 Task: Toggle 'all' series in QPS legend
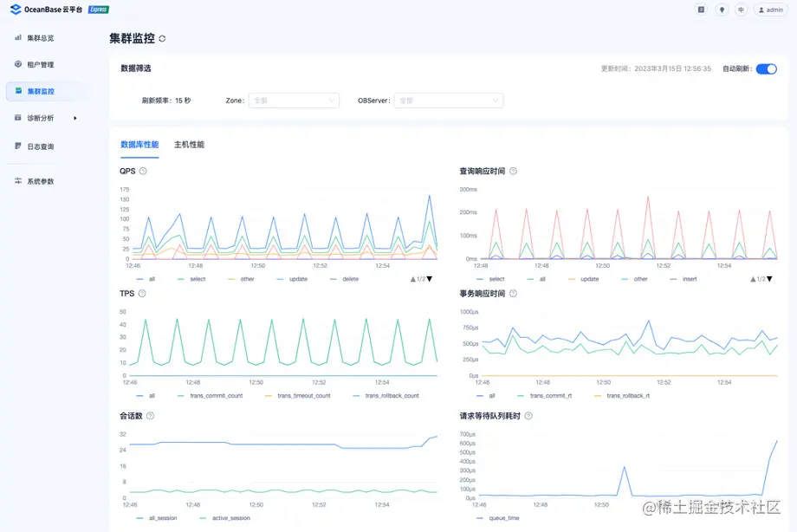(x=146, y=279)
